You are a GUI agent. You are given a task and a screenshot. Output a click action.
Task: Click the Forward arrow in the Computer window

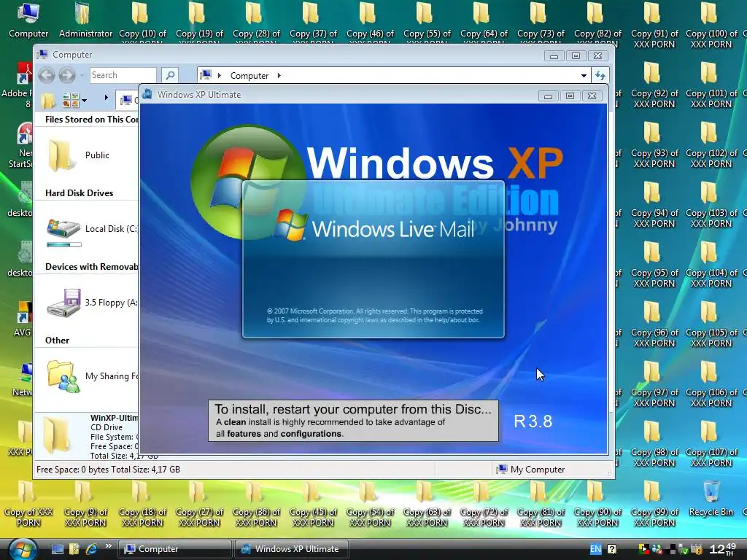coord(67,75)
